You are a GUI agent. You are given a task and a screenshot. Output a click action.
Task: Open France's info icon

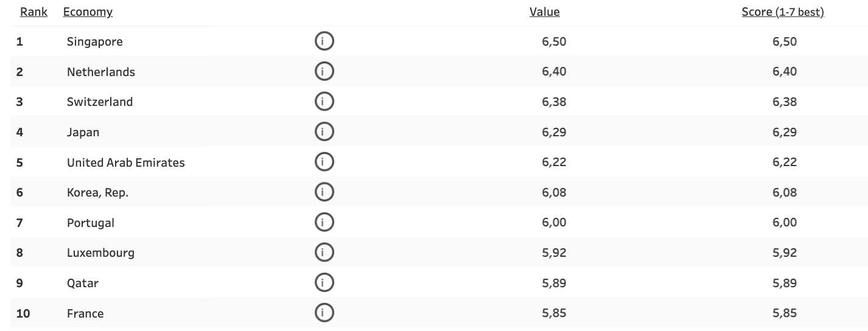point(324,313)
